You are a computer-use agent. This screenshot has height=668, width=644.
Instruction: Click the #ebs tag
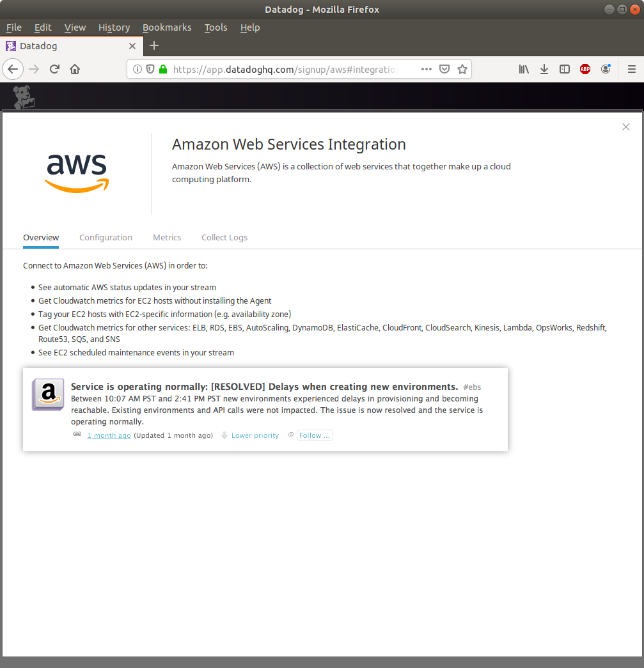tap(472, 387)
